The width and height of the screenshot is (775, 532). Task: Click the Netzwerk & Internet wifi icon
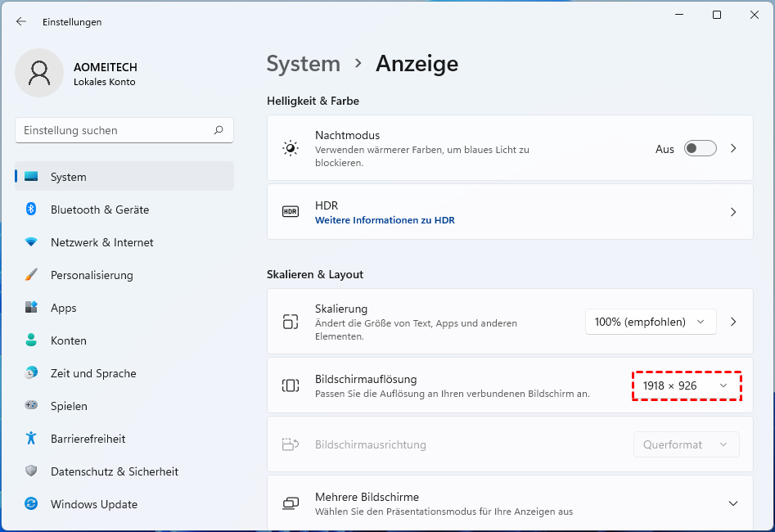click(31, 242)
